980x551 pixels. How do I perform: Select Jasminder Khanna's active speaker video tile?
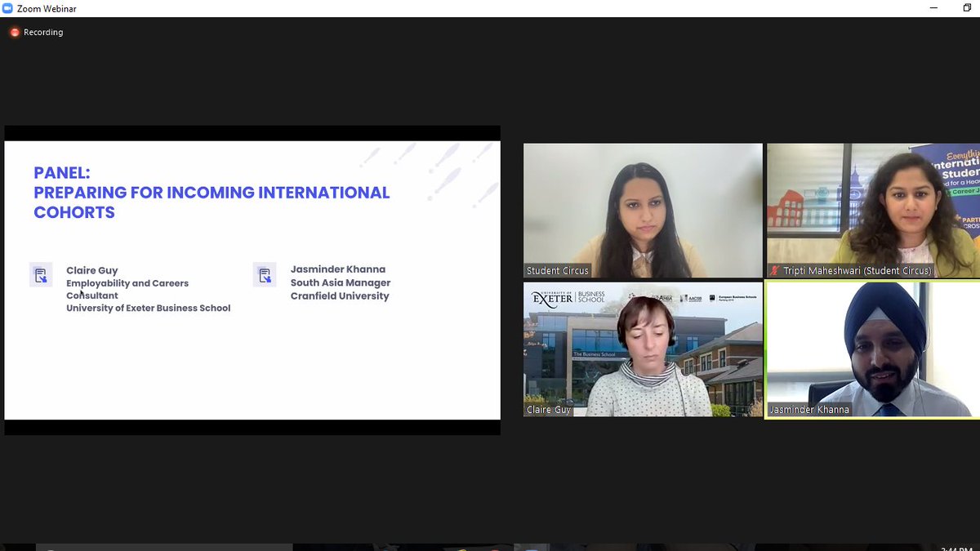point(873,349)
